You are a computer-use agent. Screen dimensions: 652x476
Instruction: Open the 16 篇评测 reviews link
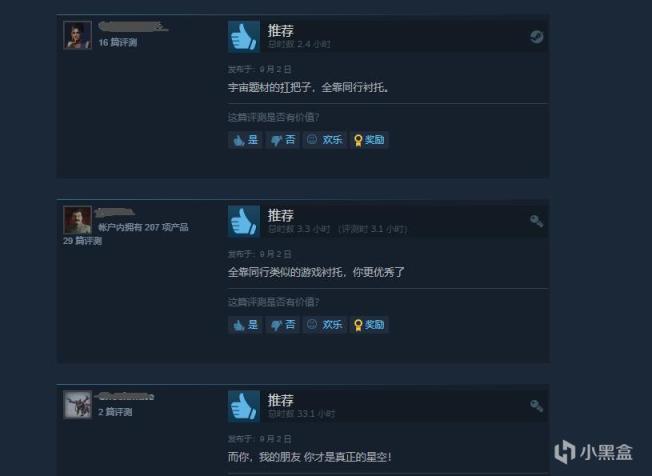[x=118, y=42]
